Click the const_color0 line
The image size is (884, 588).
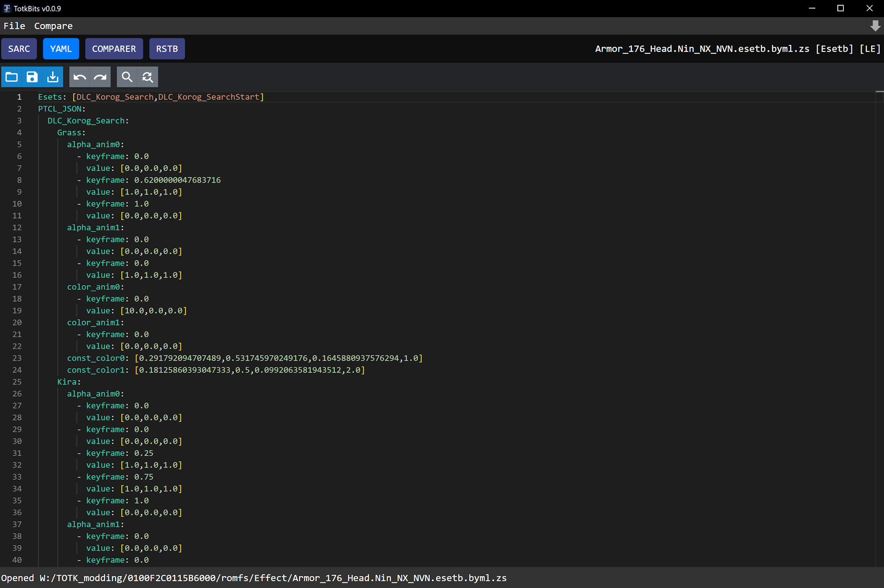[245, 358]
